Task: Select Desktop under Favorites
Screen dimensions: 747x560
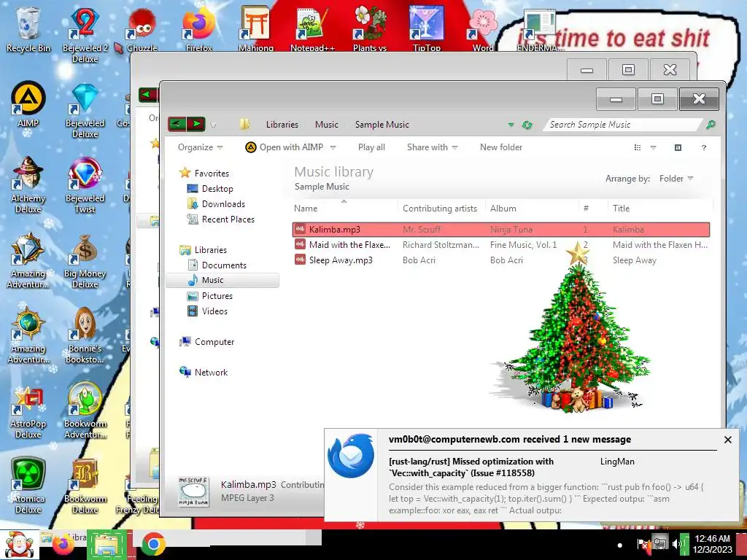Action: coord(210,189)
